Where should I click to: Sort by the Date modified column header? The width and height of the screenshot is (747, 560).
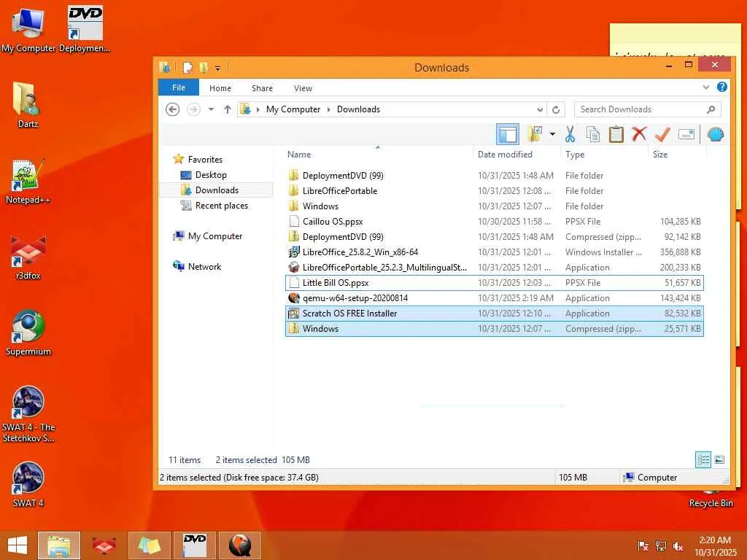505,155
